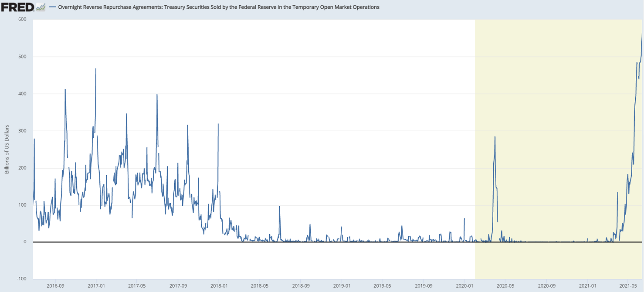Click the mid-2018 spike near 95 billion
644x292 pixels.
(279, 207)
